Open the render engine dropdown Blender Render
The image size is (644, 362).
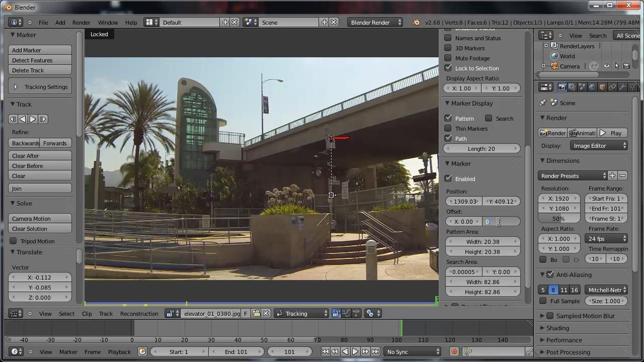click(x=375, y=22)
